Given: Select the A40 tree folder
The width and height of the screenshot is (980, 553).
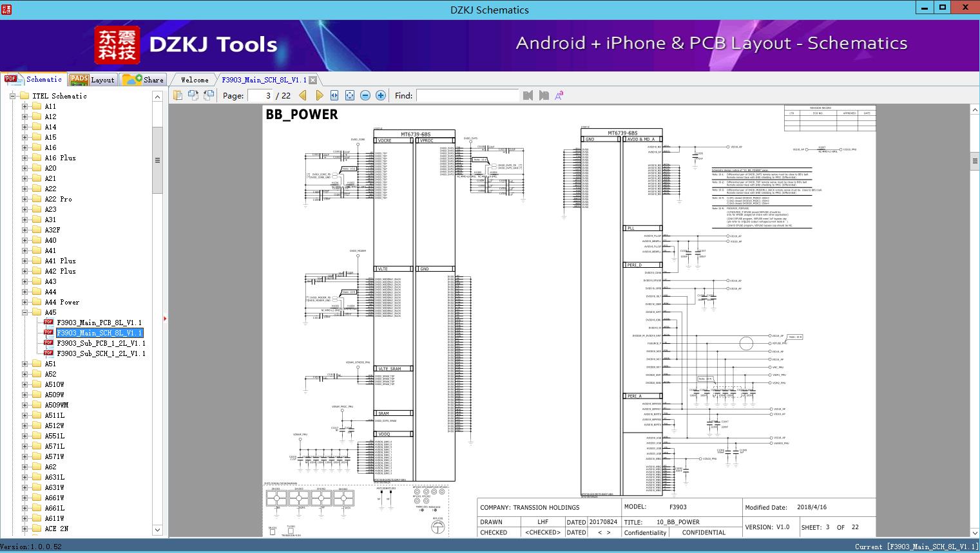Looking at the screenshot, I should tap(50, 240).
